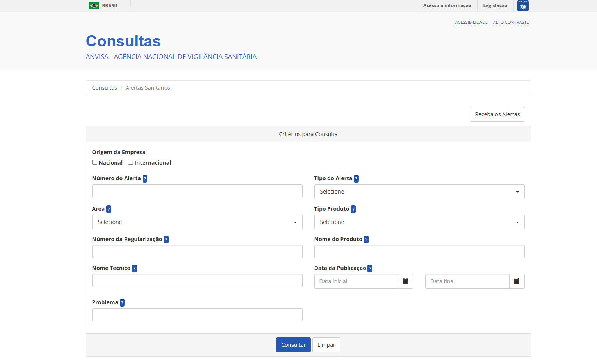Enable ALTO CONTRASTE mode link
Image resolution: width=597 pixels, height=364 pixels.
511,22
